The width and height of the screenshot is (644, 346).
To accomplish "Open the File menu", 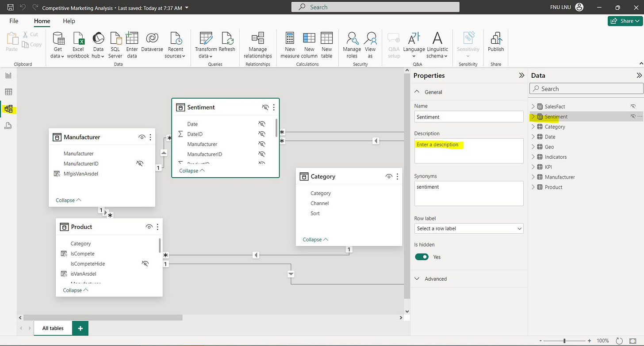I will pyautogui.click(x=14, y=21).
